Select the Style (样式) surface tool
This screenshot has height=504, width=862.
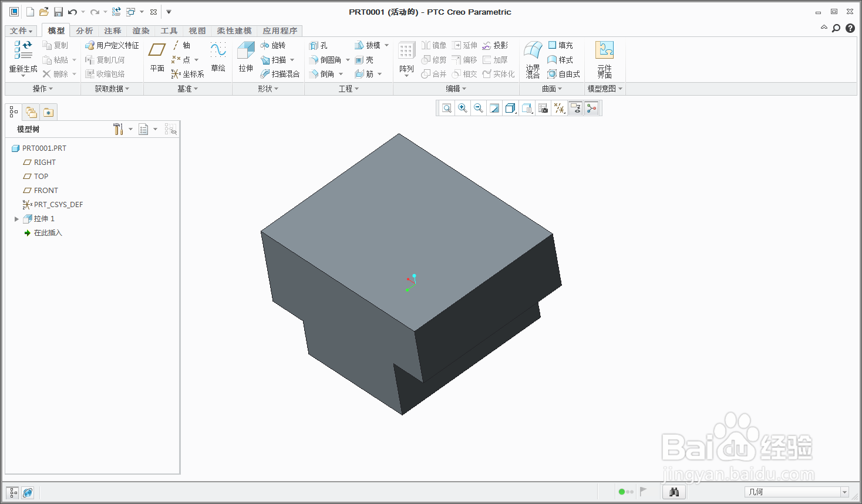click(560, 60)
